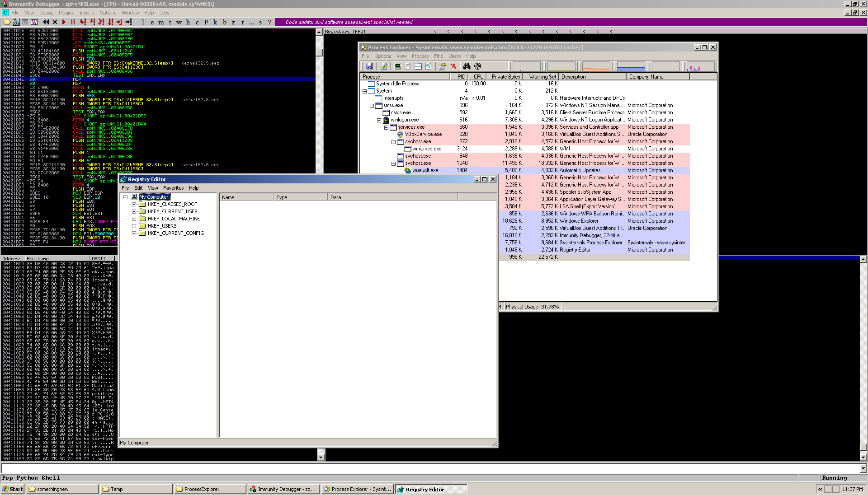Click the Rewind/restart program icon
This screenshot has height=495, width=868.
(x=46, y=22)
